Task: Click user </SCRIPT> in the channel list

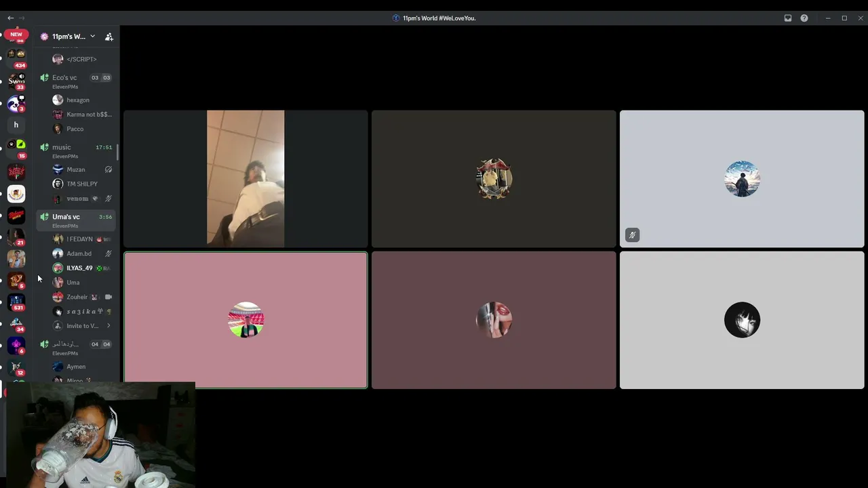Action: (x=81, y=59)
